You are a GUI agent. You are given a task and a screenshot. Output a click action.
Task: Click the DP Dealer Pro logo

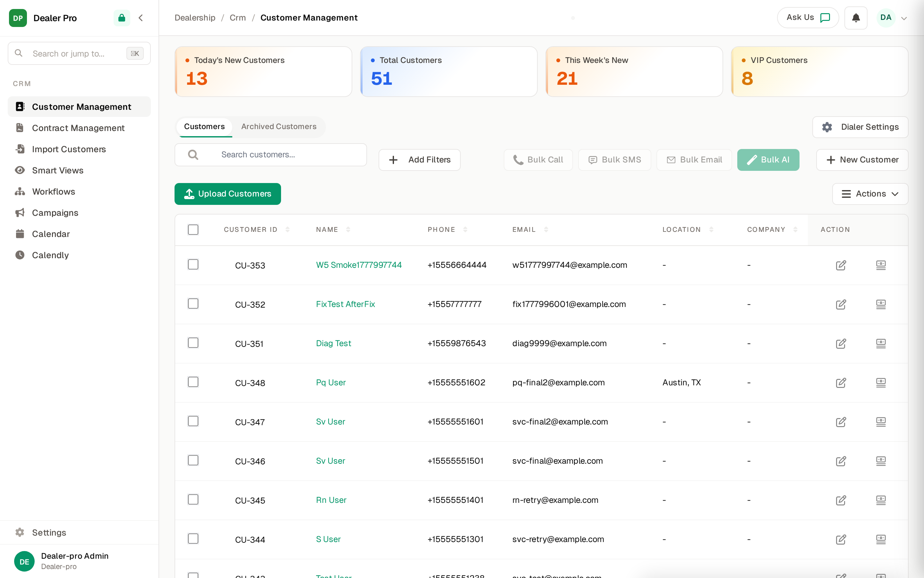click(18, 18)
